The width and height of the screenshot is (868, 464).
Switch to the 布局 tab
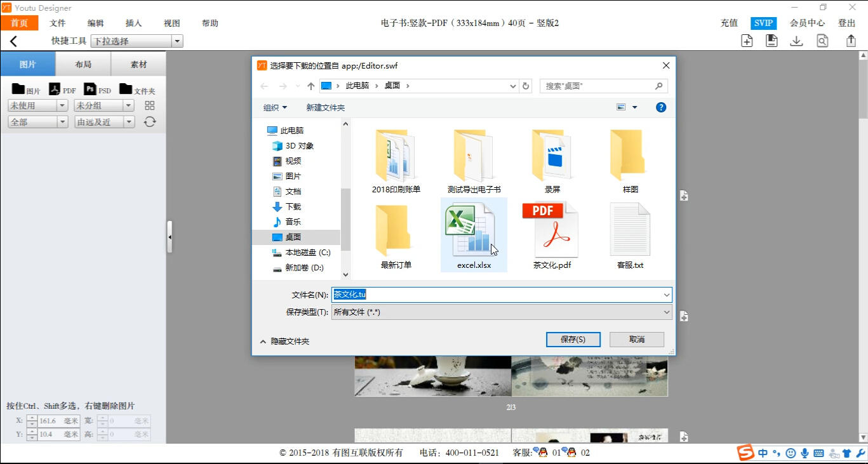pos(84,63)
